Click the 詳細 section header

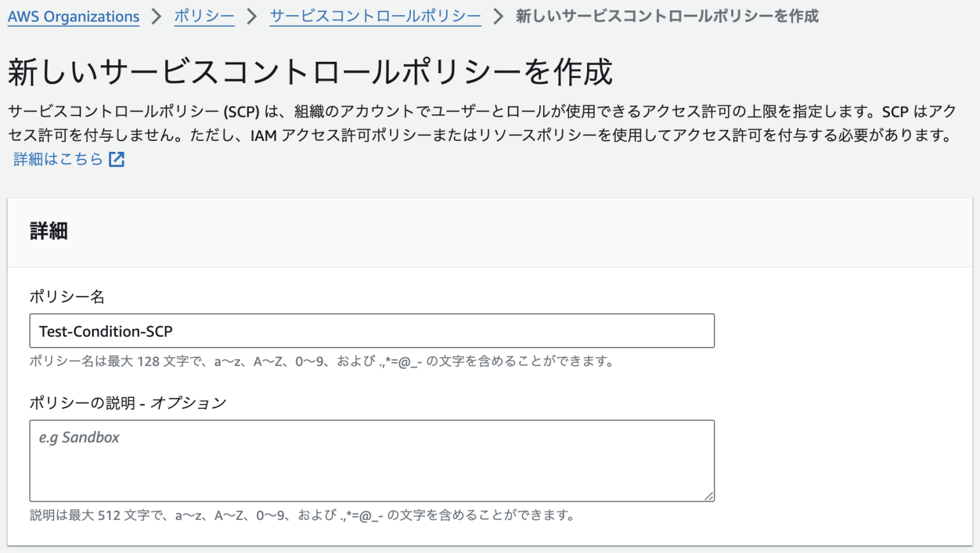pos(49,231)
